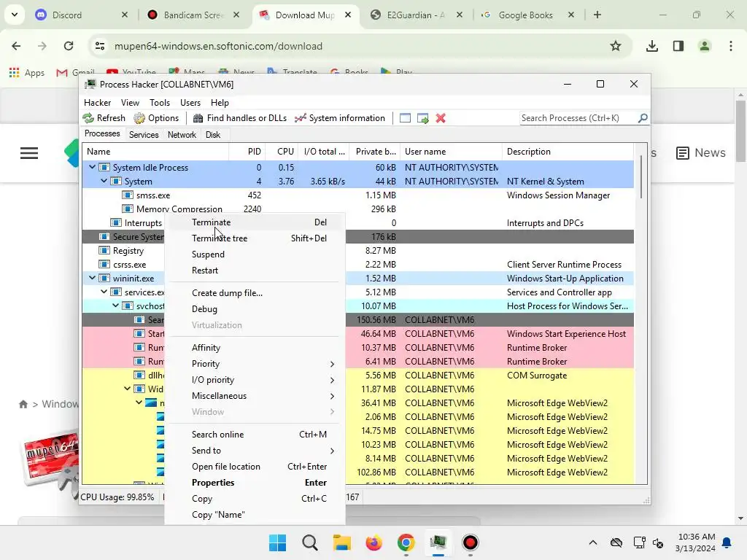Viewport: 747px width, 560px height.
Task: Open Find handles or DLLs
Action: pos(239,118)
